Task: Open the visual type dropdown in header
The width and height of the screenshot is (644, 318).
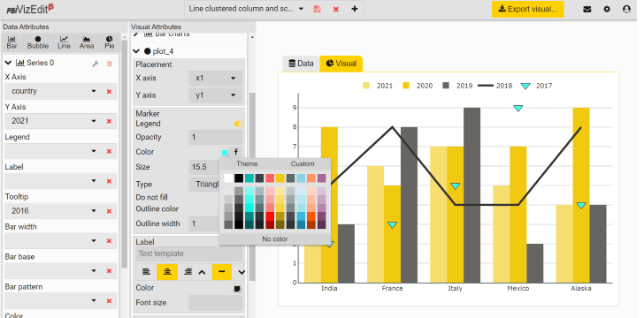Action: tap(301, 9)
